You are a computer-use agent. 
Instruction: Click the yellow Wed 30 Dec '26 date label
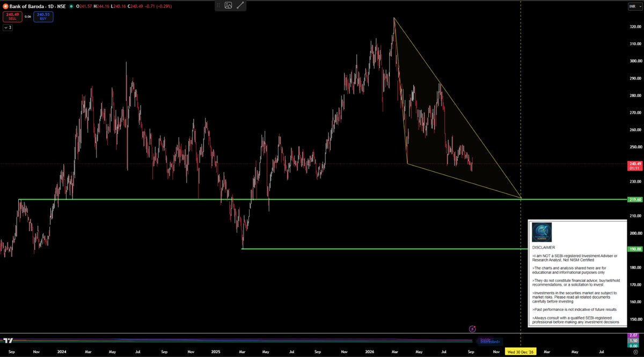click(x=522, y=352)
